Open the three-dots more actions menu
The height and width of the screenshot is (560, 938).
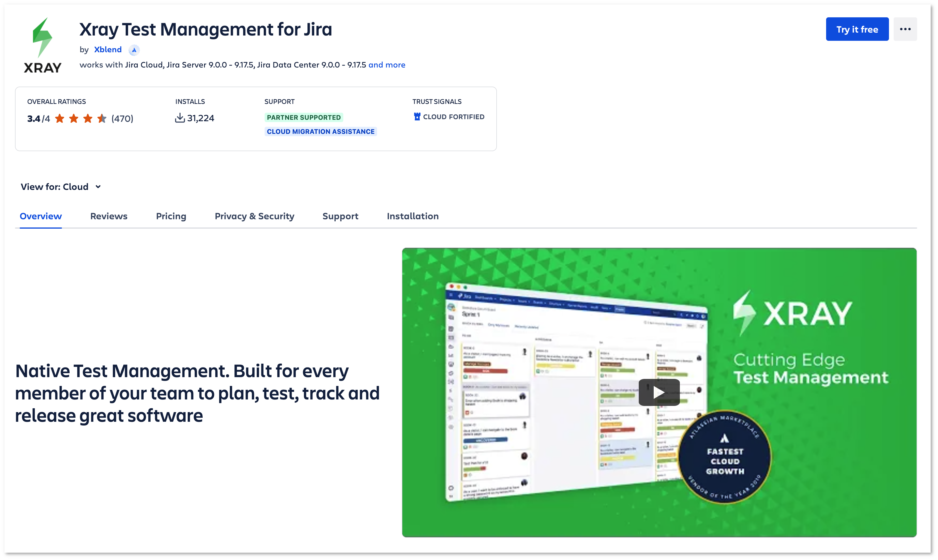905,29
